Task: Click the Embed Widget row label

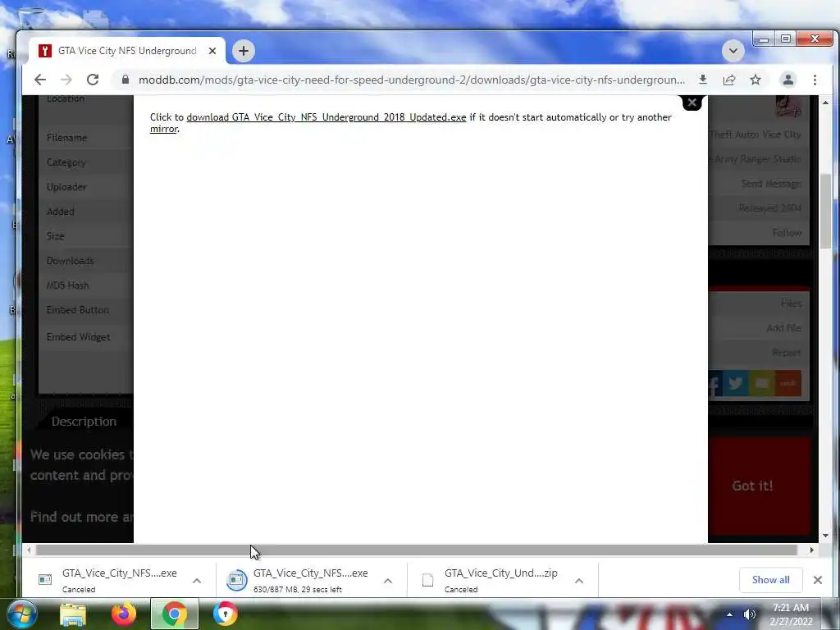Action: click(78, 337)
